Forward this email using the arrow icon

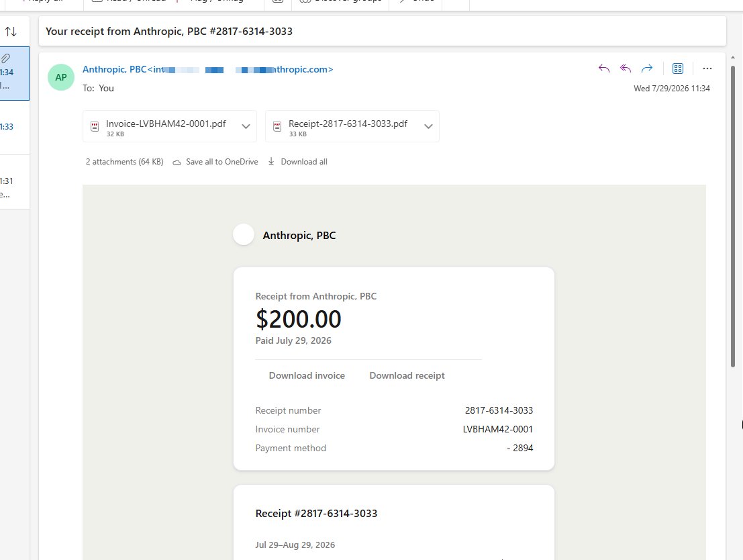[x=647, y=68]
